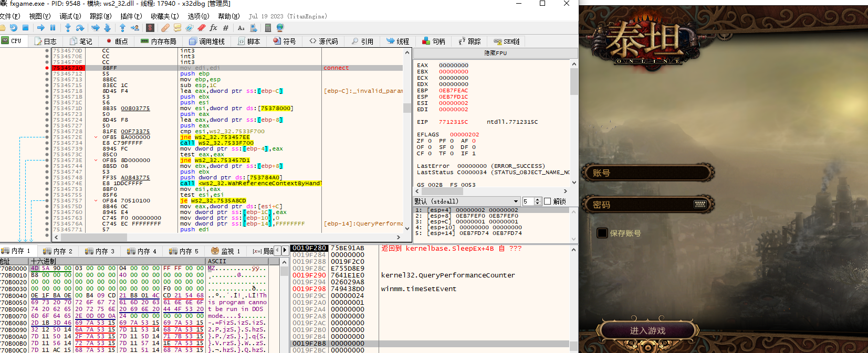Click the trace over dotted down icon

coord(107,28)
